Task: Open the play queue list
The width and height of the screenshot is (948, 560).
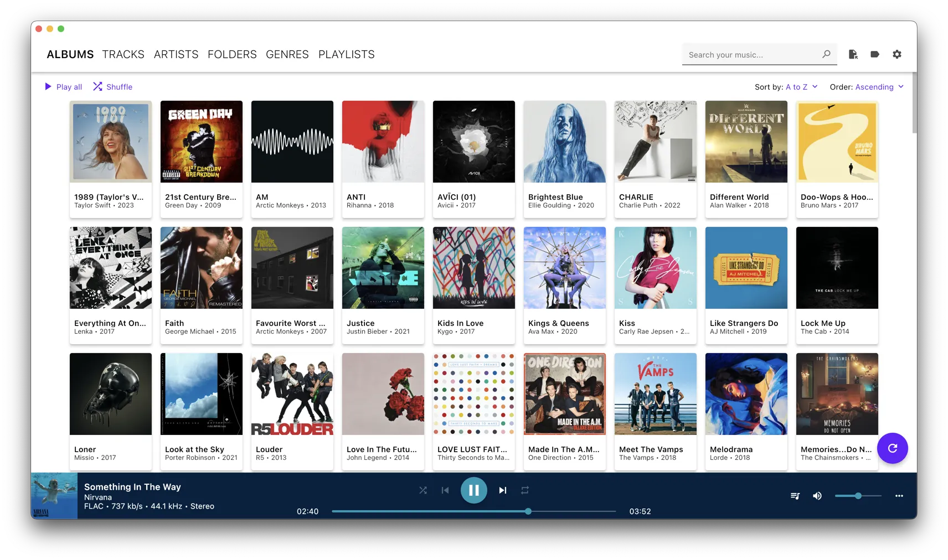Action: [x=795, y=496]
